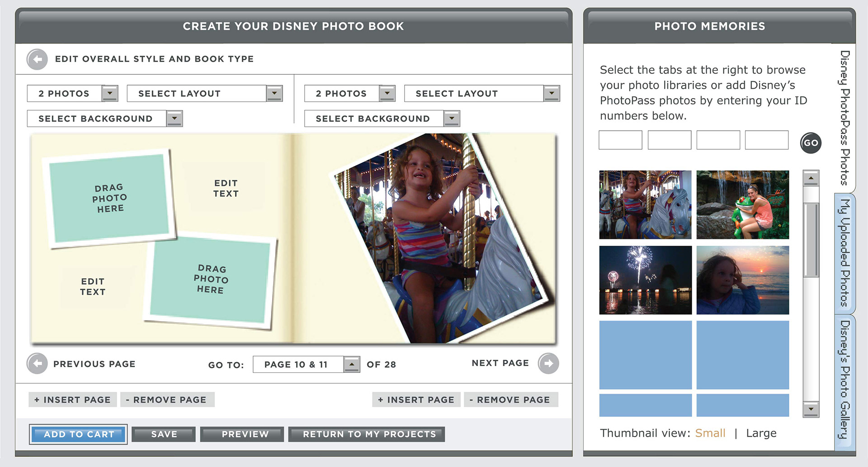This screenshot has width=868, height=467.
Task: Click upper Drag Photo Here placeholder
Action: (x=109, y=198)
